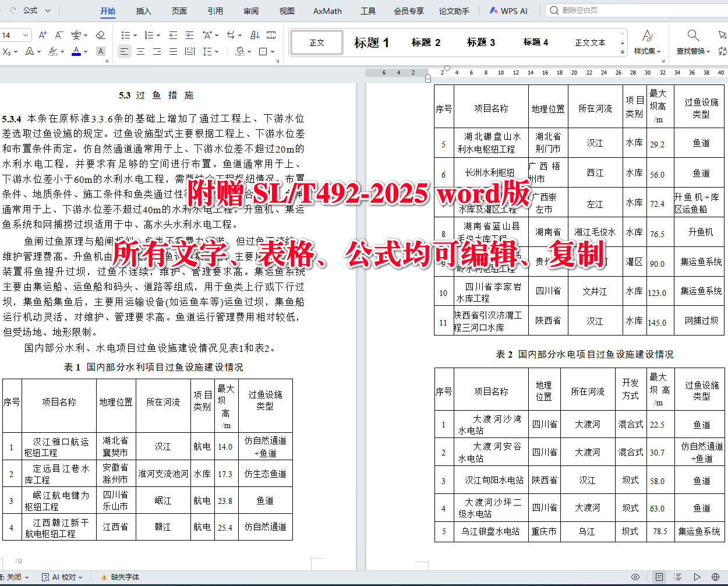Enable justified text alignment

pos(173,51)
